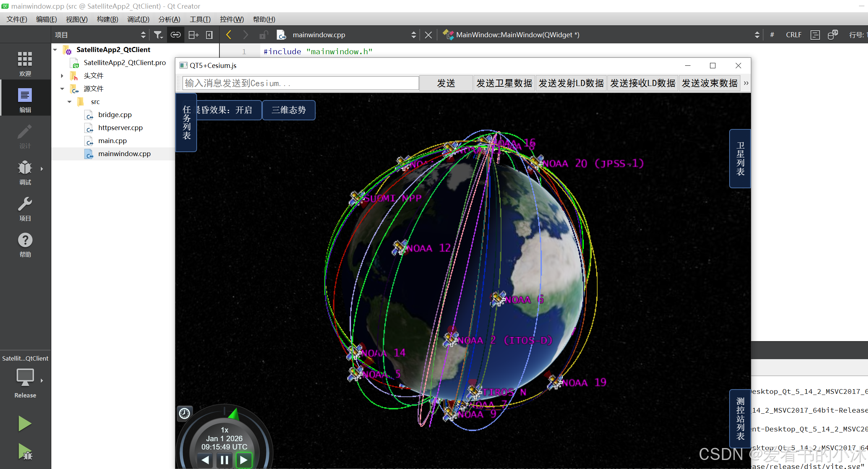The height and width of the screenshot is (469, 868).
Task: Click the editor split view icon
Action: tap(815, 35)
